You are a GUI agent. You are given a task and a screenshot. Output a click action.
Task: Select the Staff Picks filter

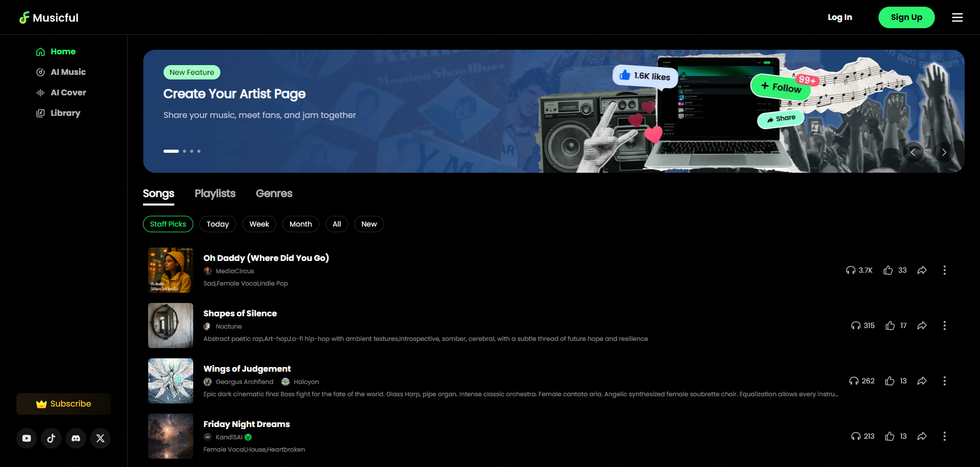coord(168,224)
